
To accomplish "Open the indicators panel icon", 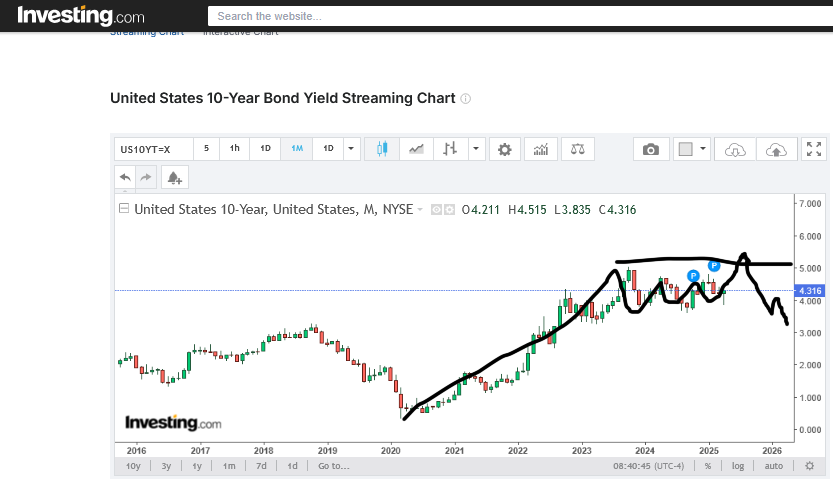I will (x=541, y=149).
